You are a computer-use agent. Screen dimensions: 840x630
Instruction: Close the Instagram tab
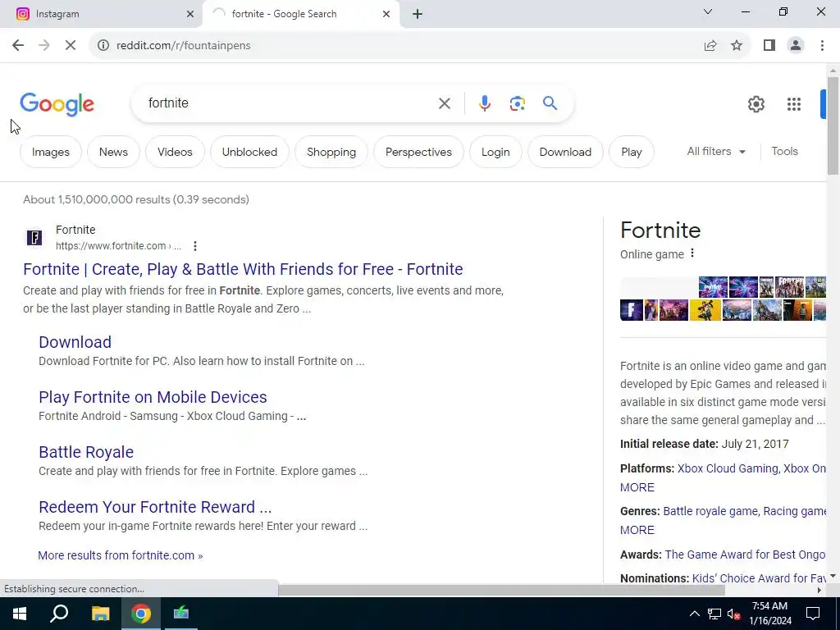click(x=189, y=14)
